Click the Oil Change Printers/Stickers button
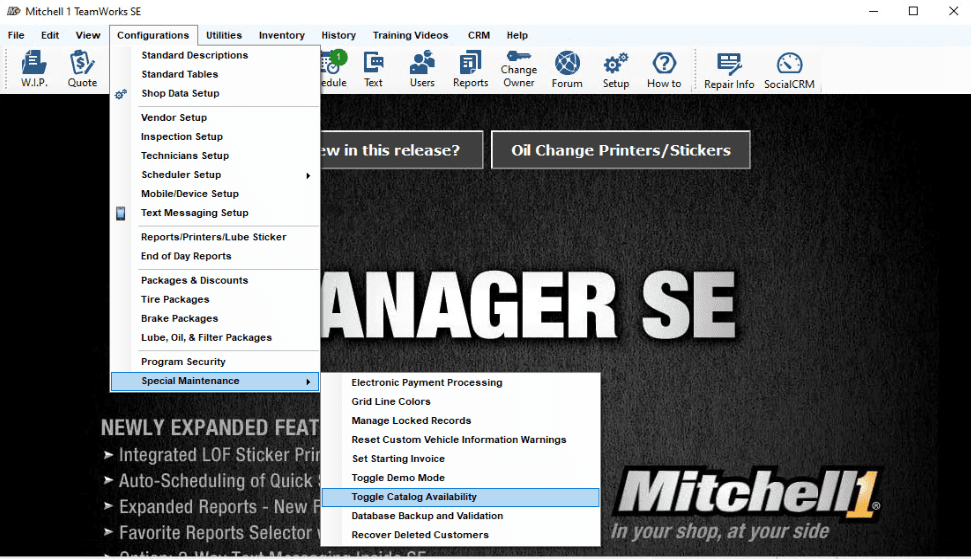 (x=620, y=150)
